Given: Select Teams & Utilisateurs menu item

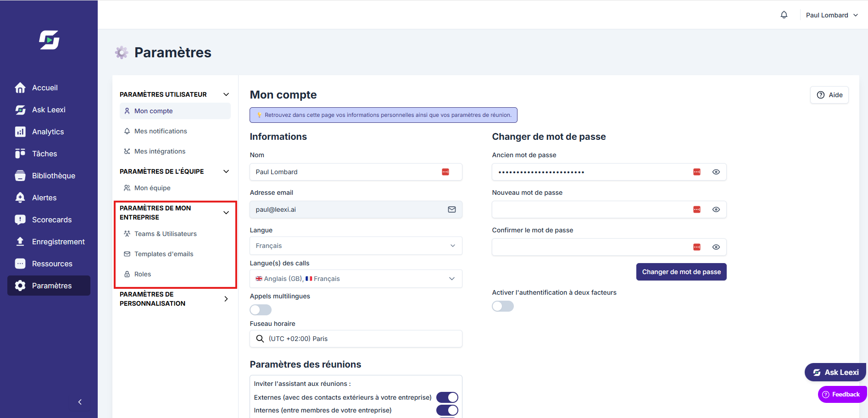Looking at the screenshot, I should point(175,234).
